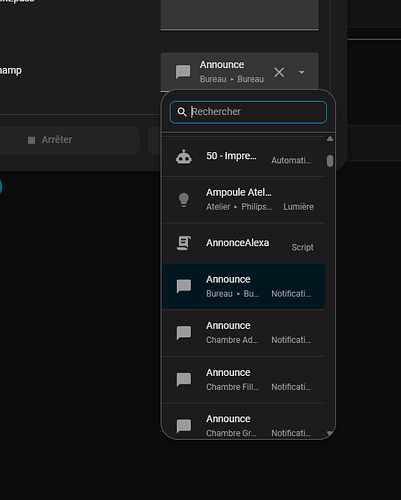The height and width of the screenshot is (500, 401).
Task: Click the lightbulb icon for Ampoule Atelier
Action: pos(184,200)
